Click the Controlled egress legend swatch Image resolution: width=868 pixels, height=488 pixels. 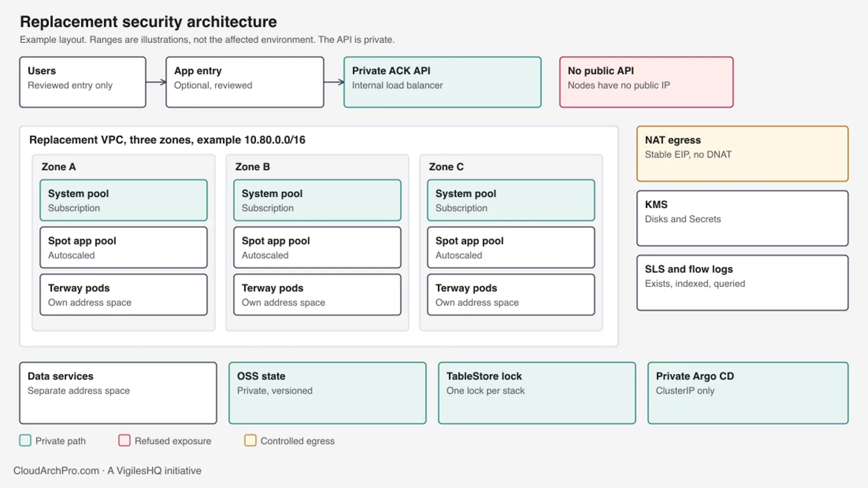pos(250,440)
